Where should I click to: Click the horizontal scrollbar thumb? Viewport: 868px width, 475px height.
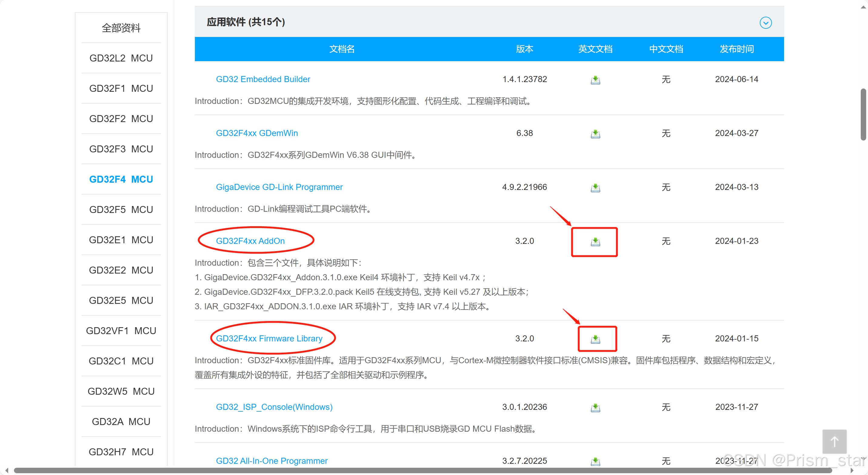tap(423, 470)
